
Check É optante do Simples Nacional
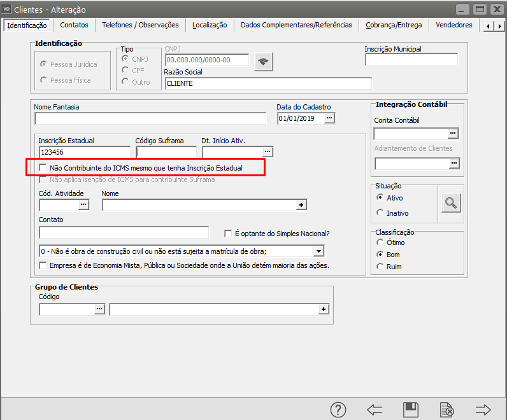228,233
